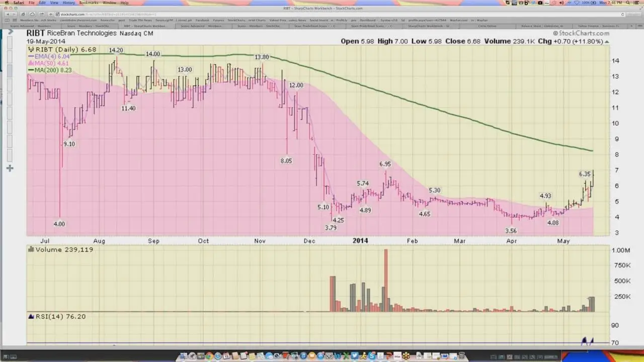Expand the sidebar arrow beside RIBT title

pos(11,32)
